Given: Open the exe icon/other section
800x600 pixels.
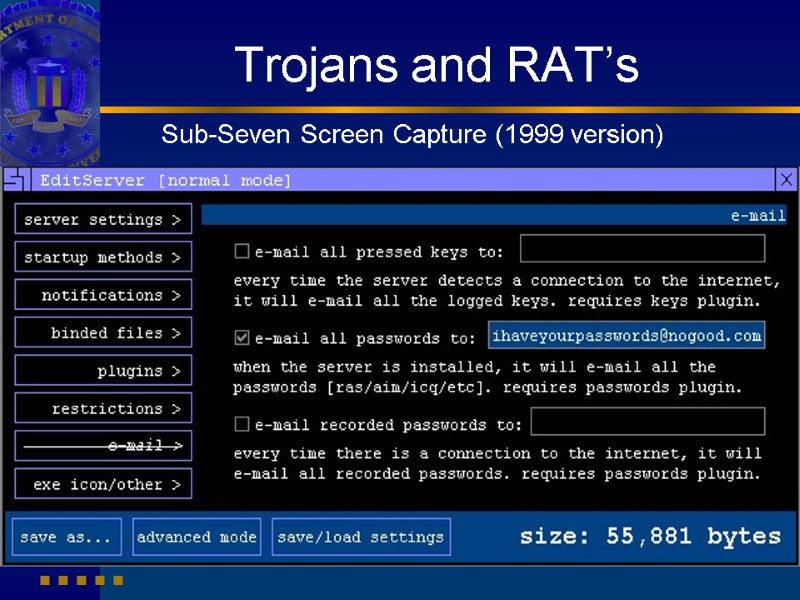Looking at the screenshot, I should point(103,483).
